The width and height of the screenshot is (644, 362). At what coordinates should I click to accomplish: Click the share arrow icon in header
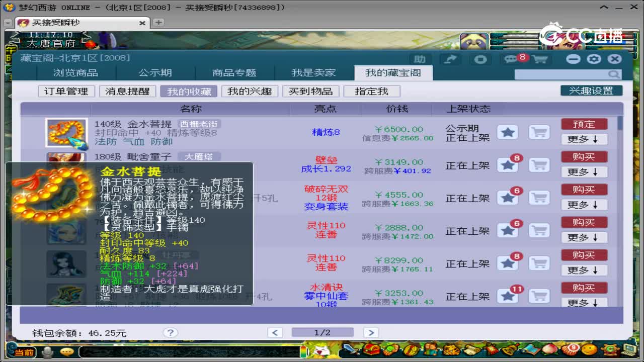click(450, 59)
